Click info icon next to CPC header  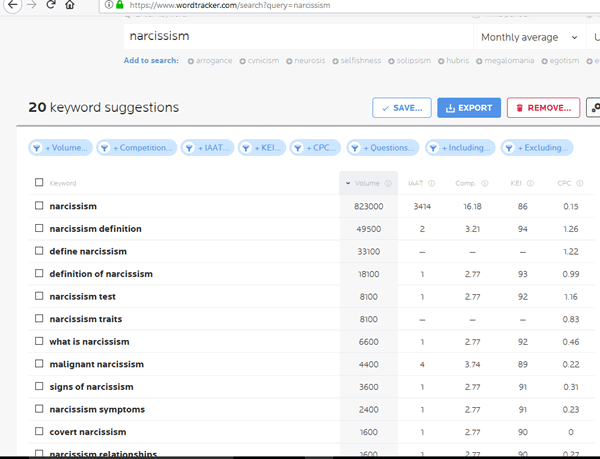580,183
